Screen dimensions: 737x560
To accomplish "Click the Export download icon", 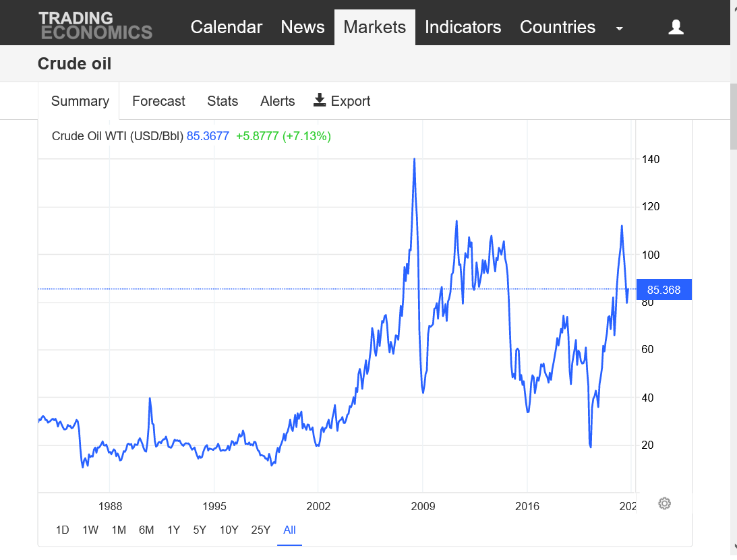I will pos(320,100).
